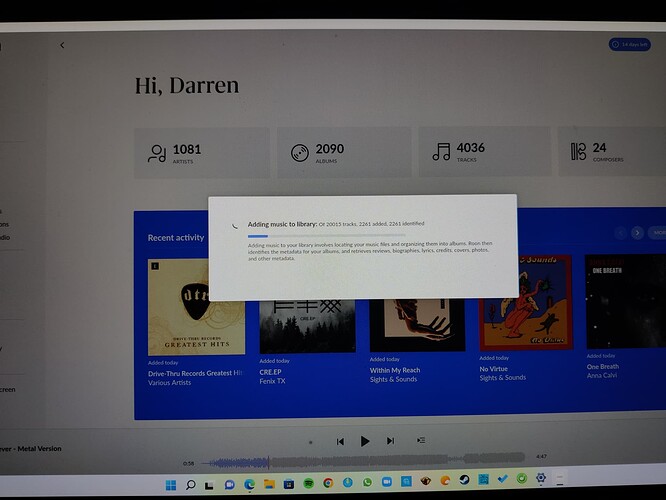Open the No Virtue album cover
The image size is (666, 500).
(x=526, y=302)
